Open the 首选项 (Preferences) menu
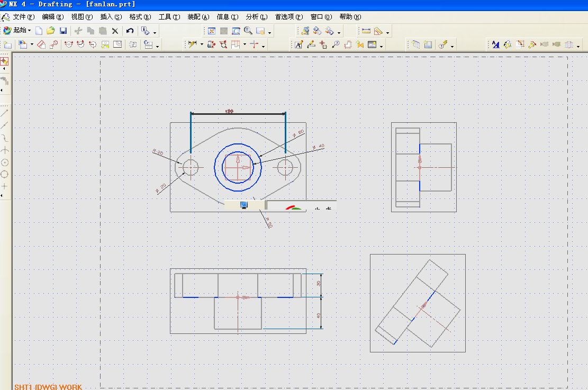588x390 pixels. [x=289, y=17]
